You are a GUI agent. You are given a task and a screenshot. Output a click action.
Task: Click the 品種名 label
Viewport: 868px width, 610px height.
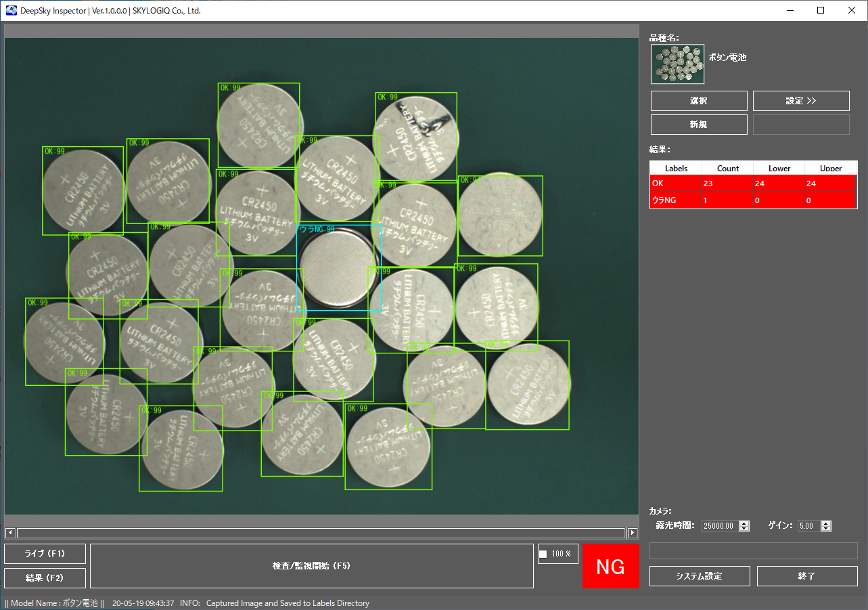[x=664, y=38]
